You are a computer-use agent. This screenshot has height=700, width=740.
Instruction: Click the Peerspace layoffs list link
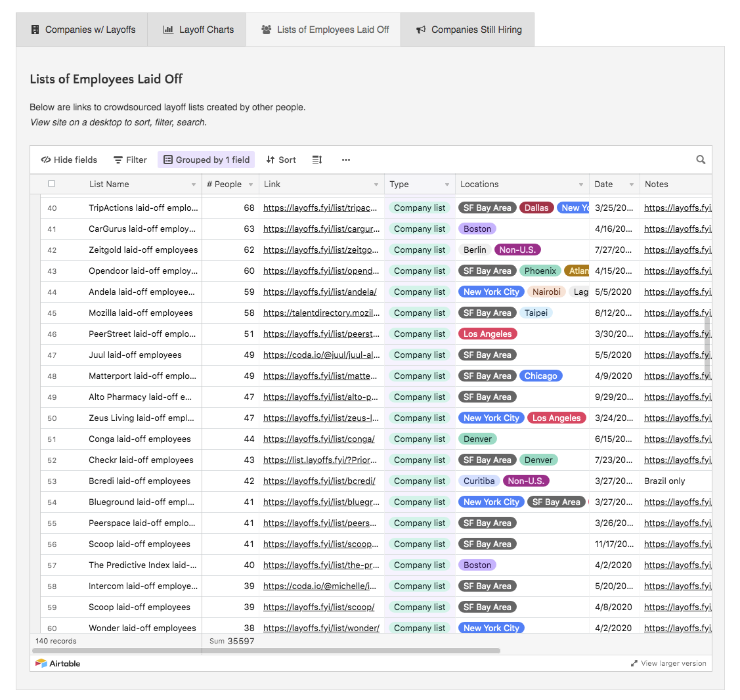(320, 523)
